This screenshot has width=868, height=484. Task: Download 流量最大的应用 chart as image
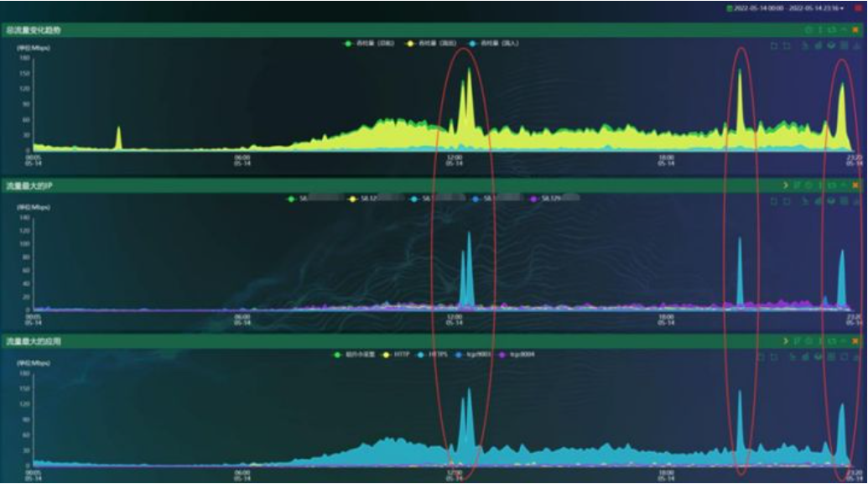point(855,356)
